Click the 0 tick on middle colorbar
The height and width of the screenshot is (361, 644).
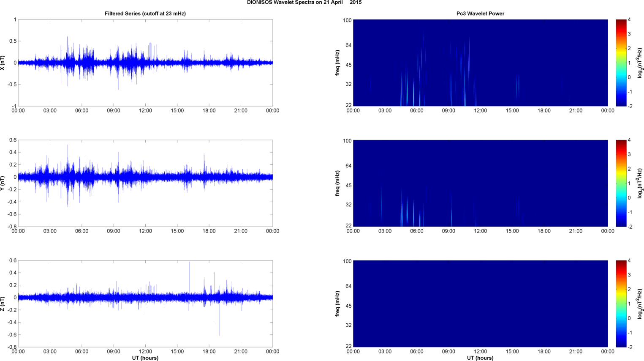[629, 198]
